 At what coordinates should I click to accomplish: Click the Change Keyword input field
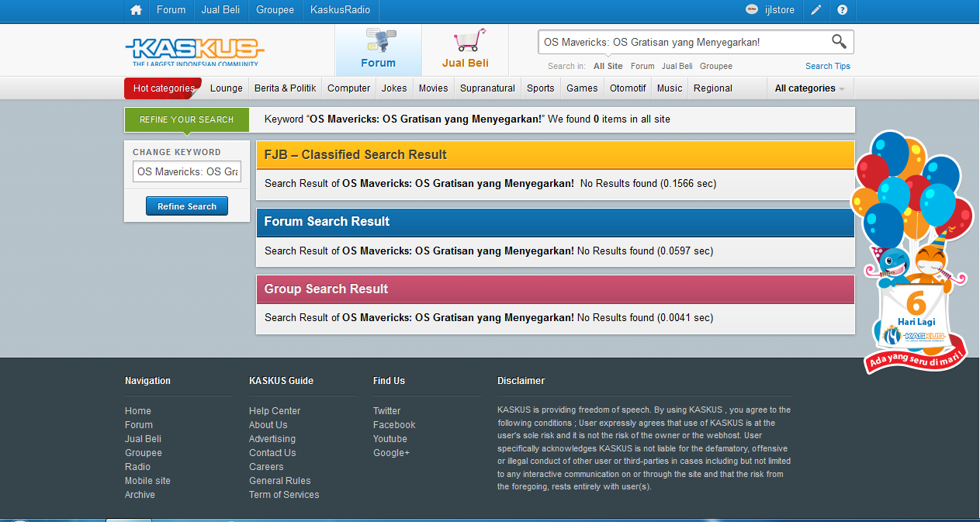pyautogui.click(x=187, y=171)
